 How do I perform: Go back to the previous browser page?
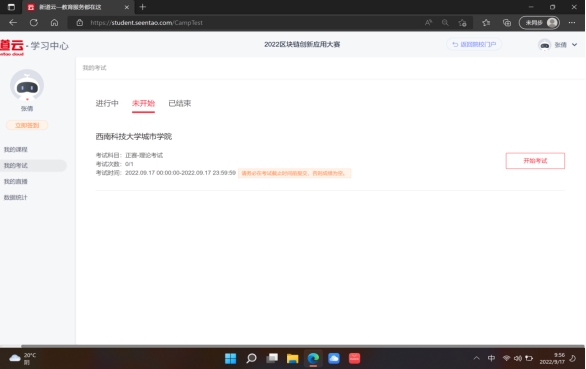pos(13,22)
